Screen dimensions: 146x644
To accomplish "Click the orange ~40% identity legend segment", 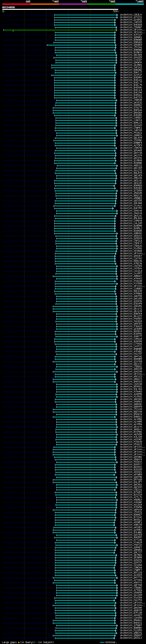I will (45, 4).
